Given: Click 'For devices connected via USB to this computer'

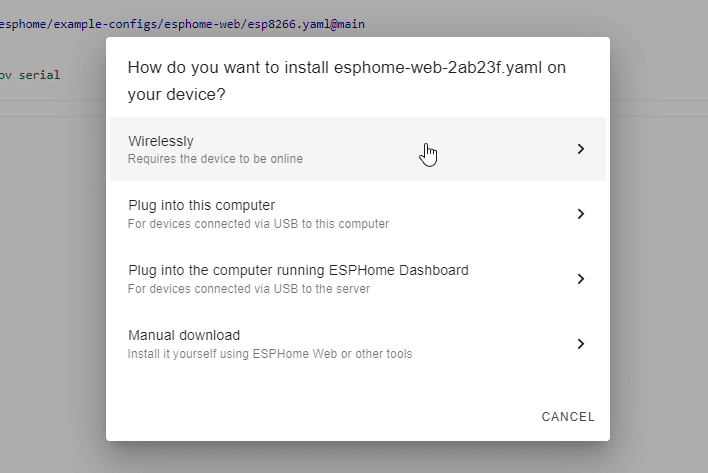Looking at the screenshot, I should [x=258, y=224].
